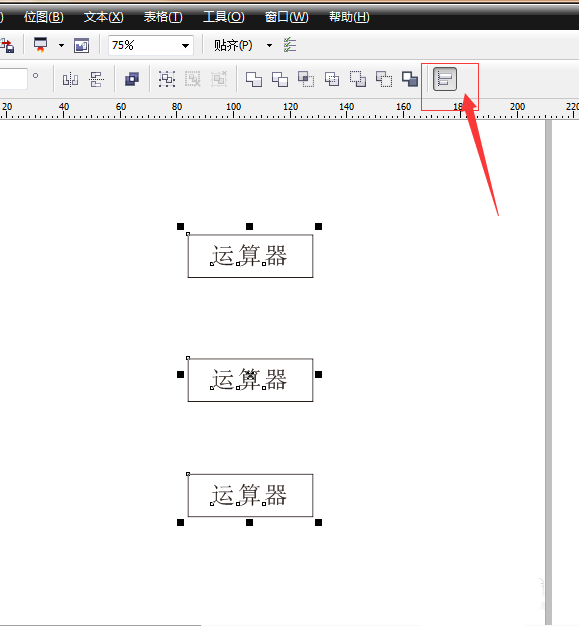579x626 pixels.
Task: Click the Mirror vertically icon
Action: (x=96, y=79)
